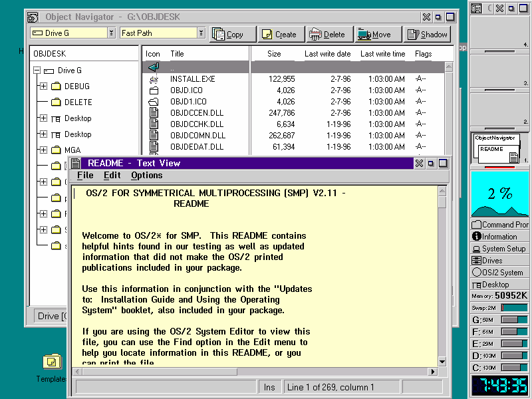Click the Shadow button in Object Navigator
Viewport: 532px width, 399px height.
[x=427, y=35]
